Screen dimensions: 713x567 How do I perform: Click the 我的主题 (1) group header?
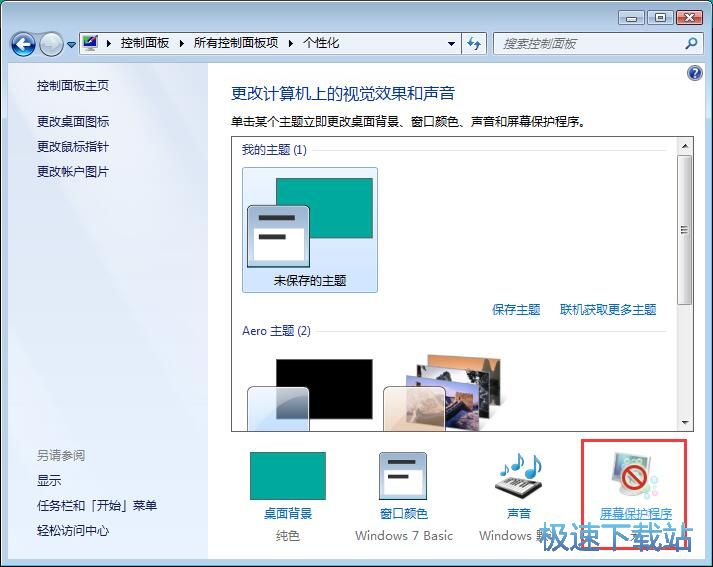coord(274,150)
